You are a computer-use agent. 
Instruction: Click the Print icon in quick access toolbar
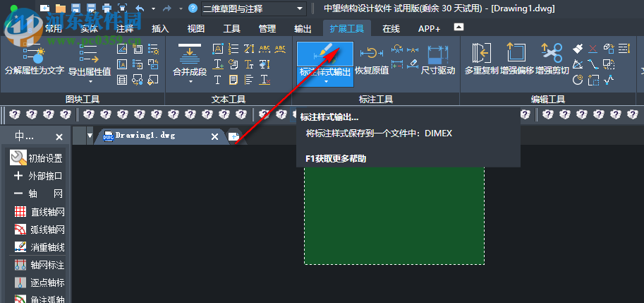click(x=107, y=8)
